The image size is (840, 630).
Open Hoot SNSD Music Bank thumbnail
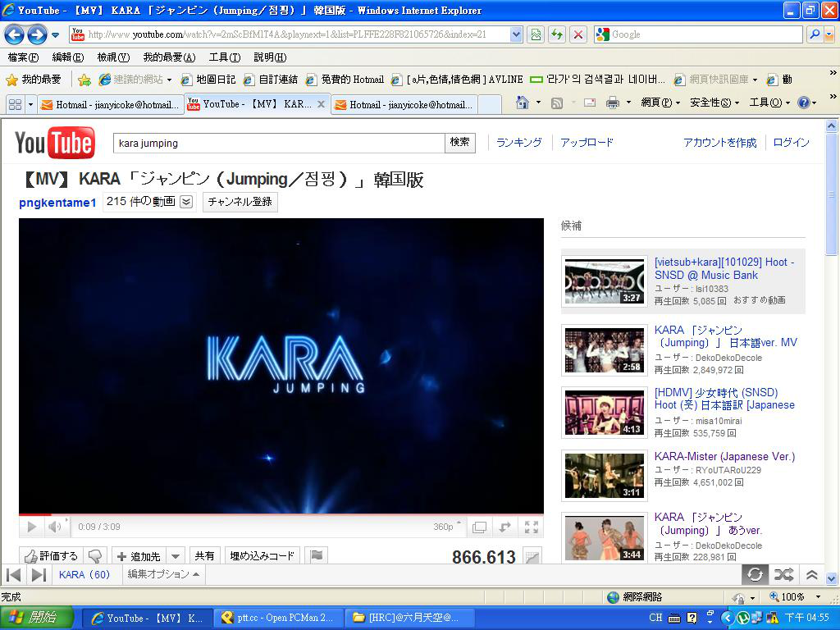(605, 281)
